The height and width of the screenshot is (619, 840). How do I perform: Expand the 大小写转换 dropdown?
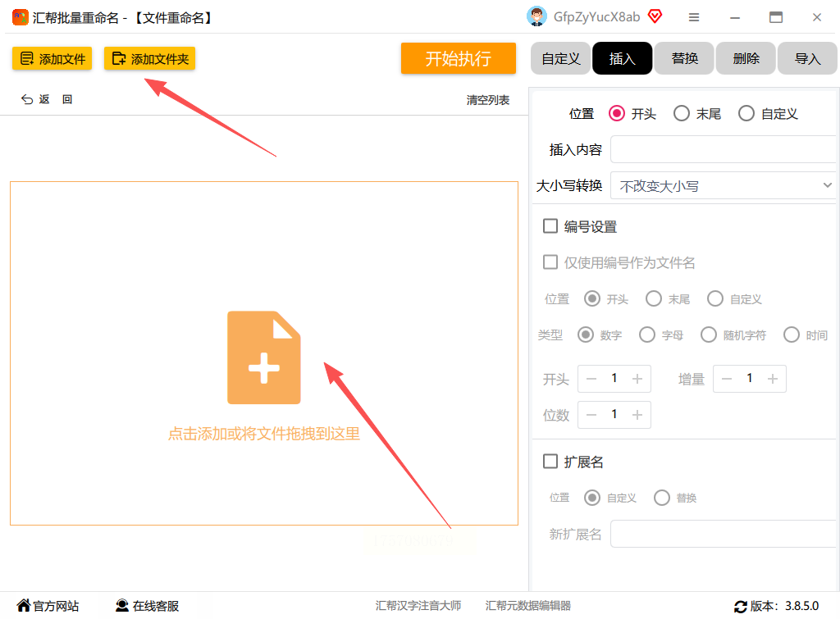coord(723,185)
